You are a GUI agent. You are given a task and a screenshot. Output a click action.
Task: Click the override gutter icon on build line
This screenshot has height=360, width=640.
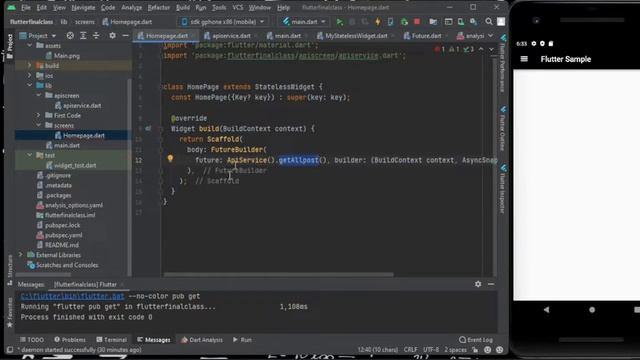click(x=148, y=129)
